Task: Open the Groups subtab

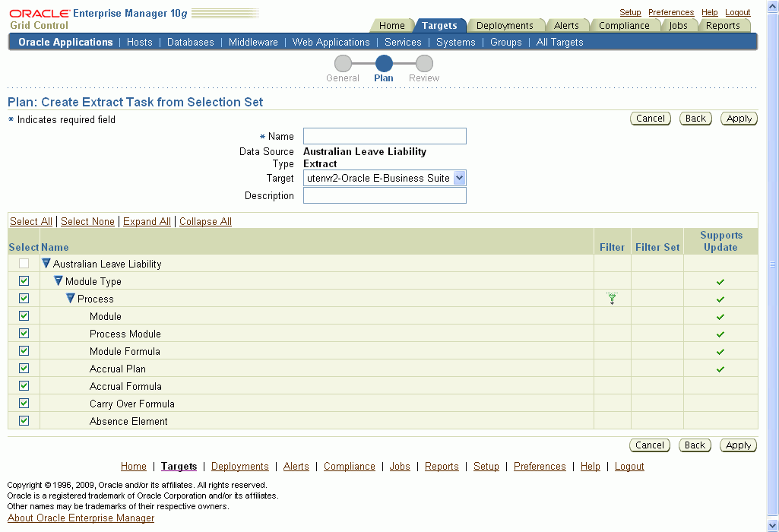Action: coord(505,43)
